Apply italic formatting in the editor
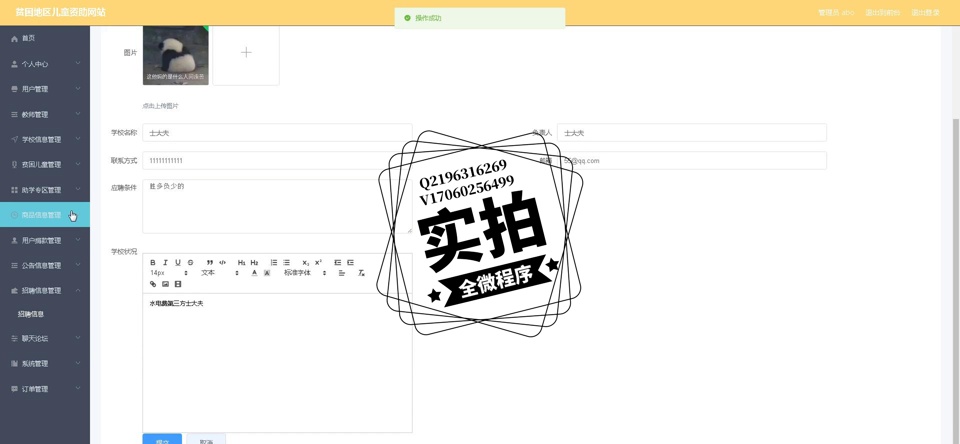960x444 pixels. click(165, 263)
